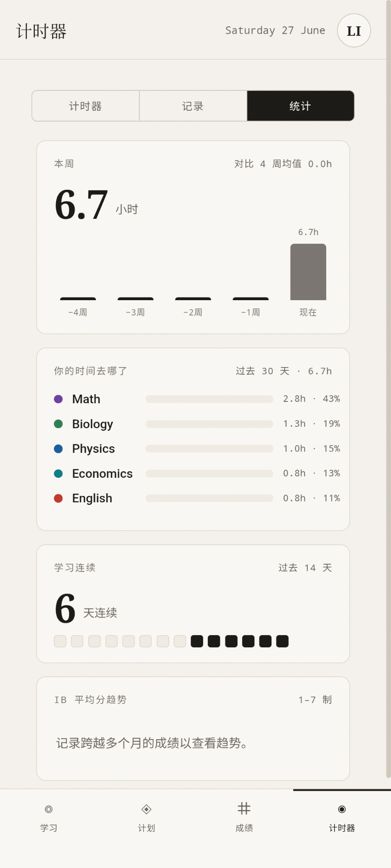Open the 成绩 hash icon in bottom bar
Screen dimensions: 391x868
tap(244, 808)
